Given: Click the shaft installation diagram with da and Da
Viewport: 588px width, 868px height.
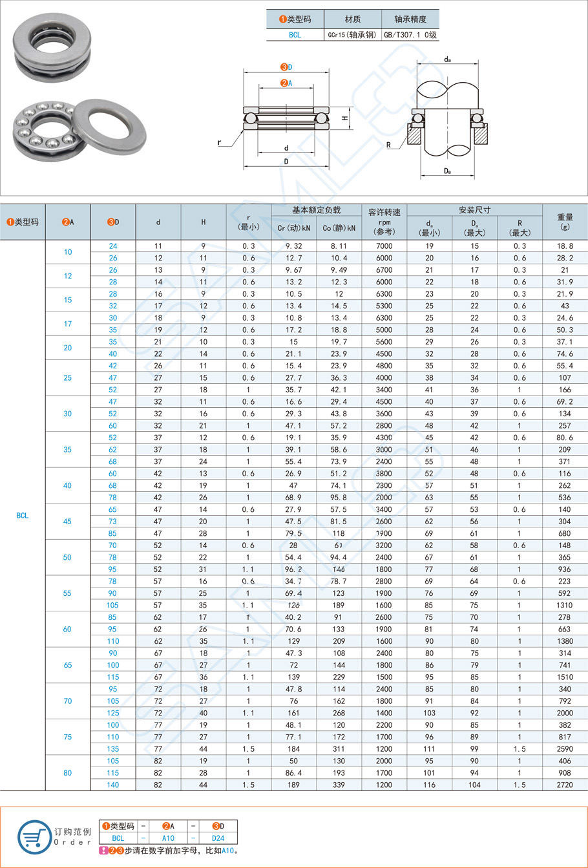Looking at the screenshot, I should click(447, 116).
